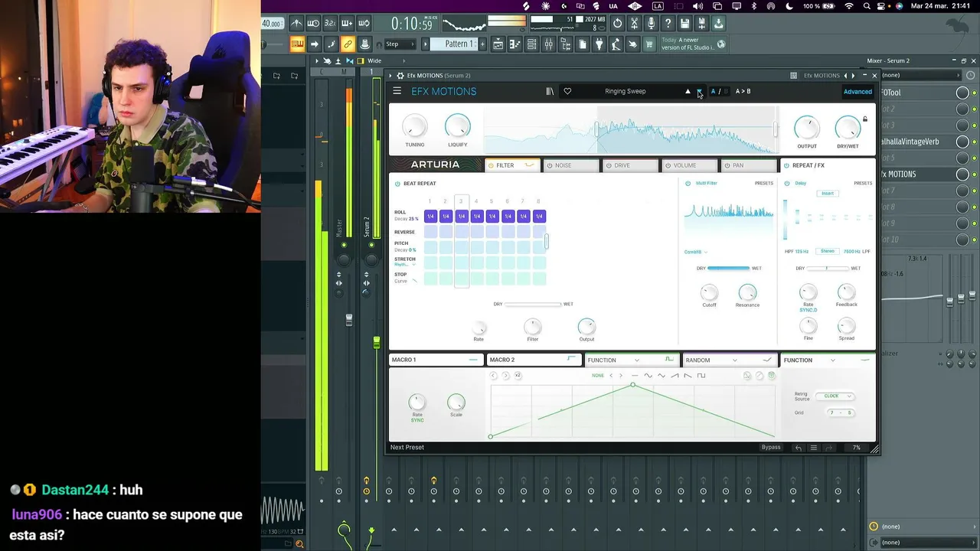Toggle the Multi Filter power button

click(x=688, y=184)
